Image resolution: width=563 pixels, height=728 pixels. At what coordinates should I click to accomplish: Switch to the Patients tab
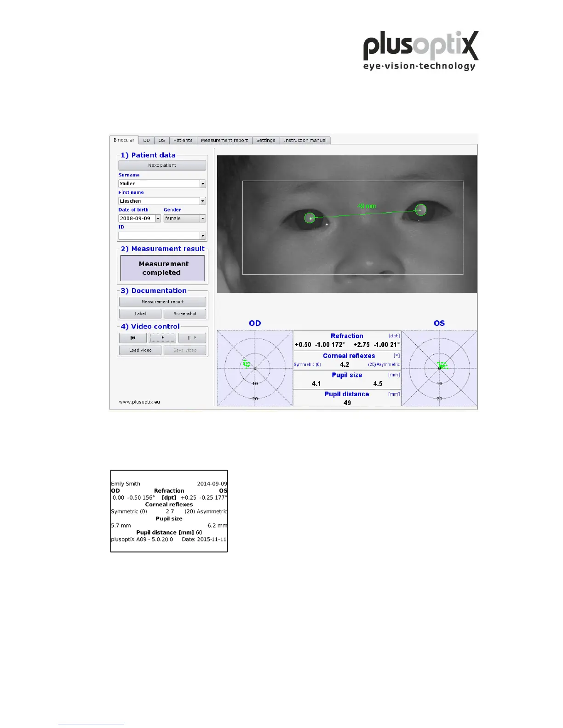pyautogui.click(x=183, y=141)
